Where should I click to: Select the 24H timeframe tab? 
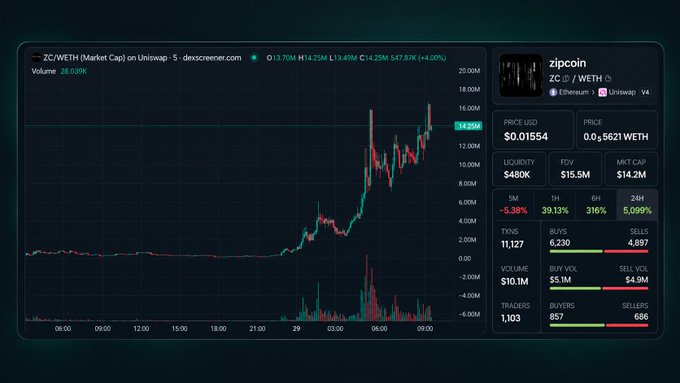tap(637, 205)
